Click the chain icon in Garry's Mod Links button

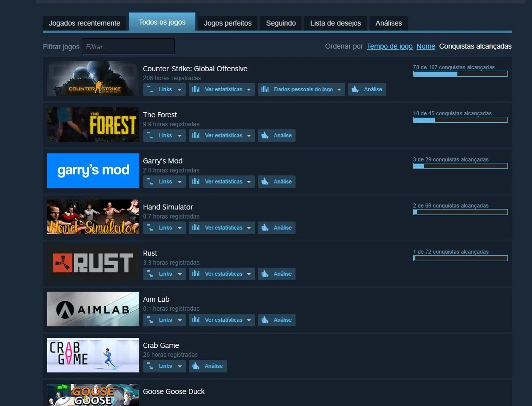click(x=150, y=181)
